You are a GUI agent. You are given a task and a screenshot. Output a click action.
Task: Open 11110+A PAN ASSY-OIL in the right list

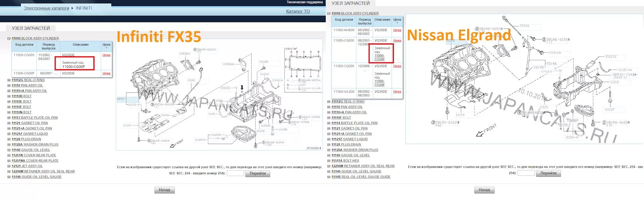349,112
